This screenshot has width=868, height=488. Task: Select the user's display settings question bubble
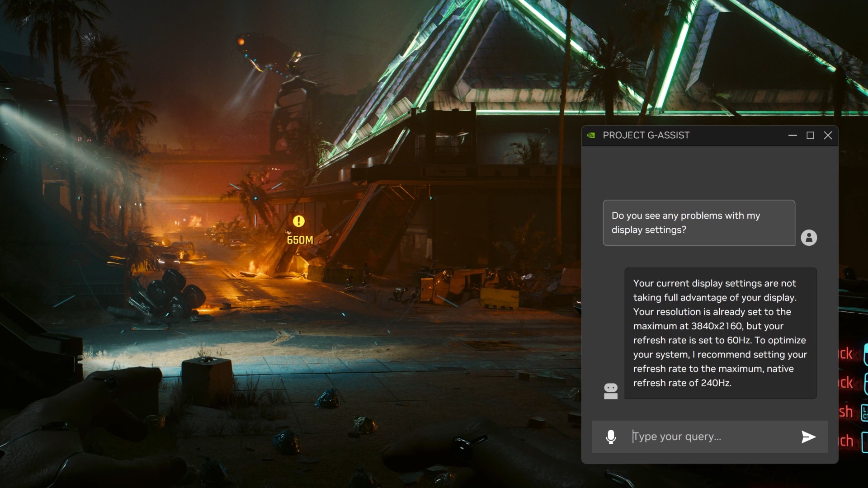point(698,223)
